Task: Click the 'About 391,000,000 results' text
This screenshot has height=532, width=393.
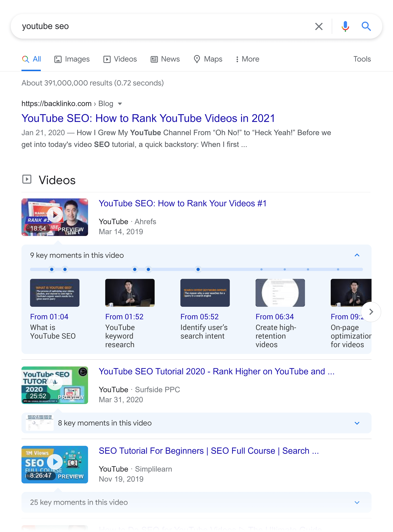Action: click(x=93, y=83)
